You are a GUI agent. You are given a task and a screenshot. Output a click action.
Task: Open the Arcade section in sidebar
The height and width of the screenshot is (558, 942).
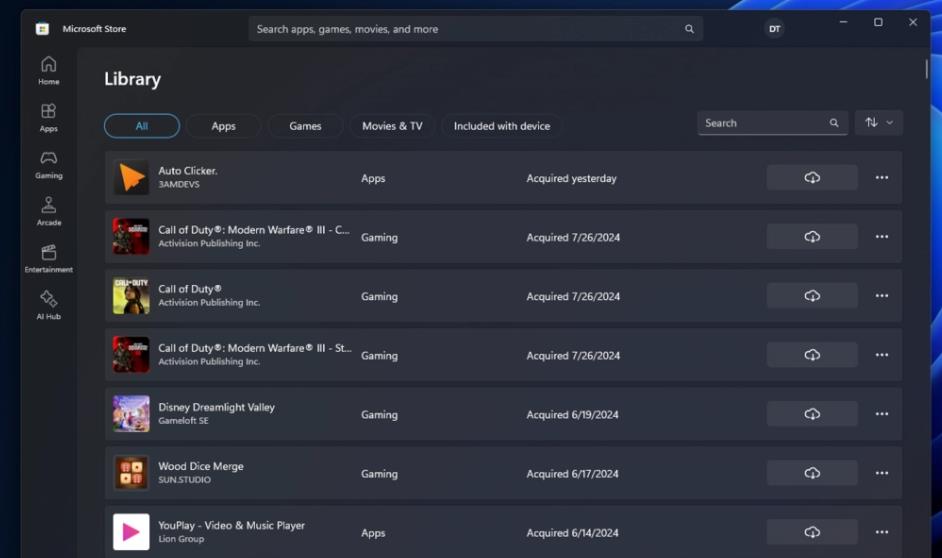click(49, 211)
